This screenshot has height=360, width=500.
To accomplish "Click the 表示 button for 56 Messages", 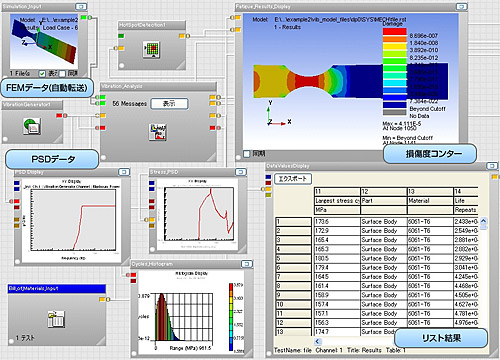I will click(x=169, y=104).
